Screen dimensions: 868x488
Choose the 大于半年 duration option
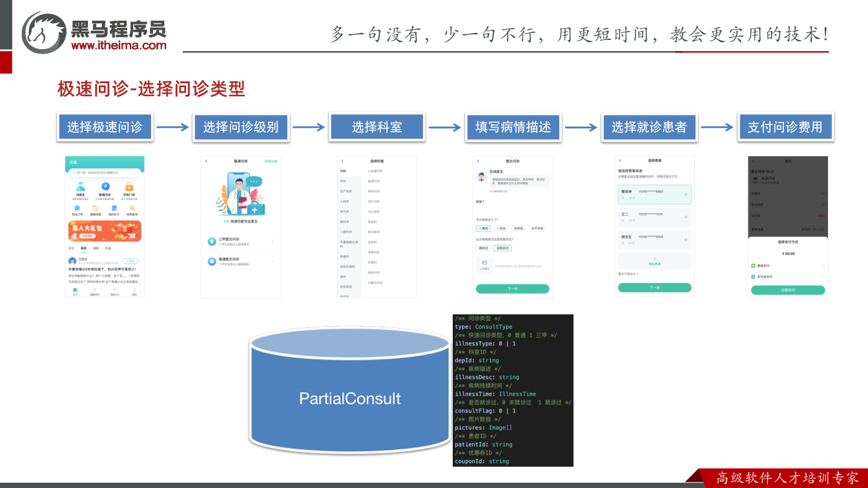pos(537,229)
